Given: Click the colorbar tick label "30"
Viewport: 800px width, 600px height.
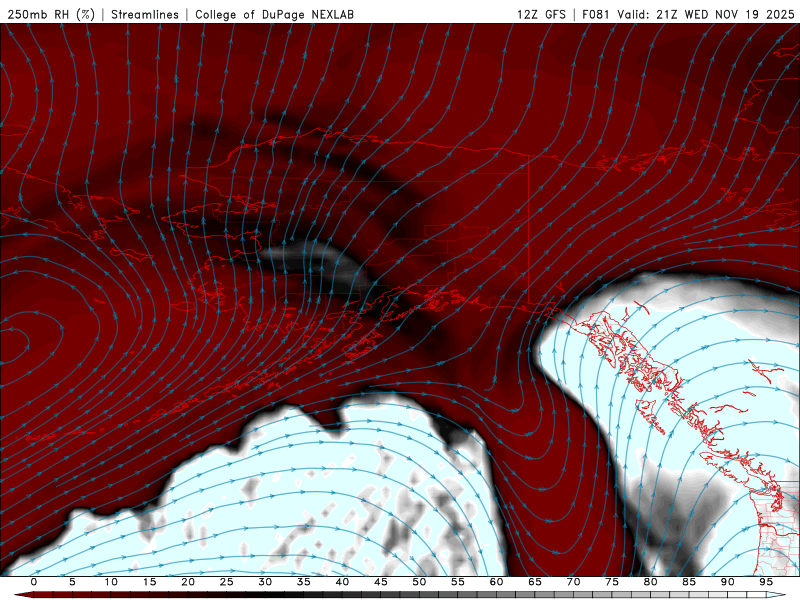Looking at the screenshot, I should click(x=265, y=582).
